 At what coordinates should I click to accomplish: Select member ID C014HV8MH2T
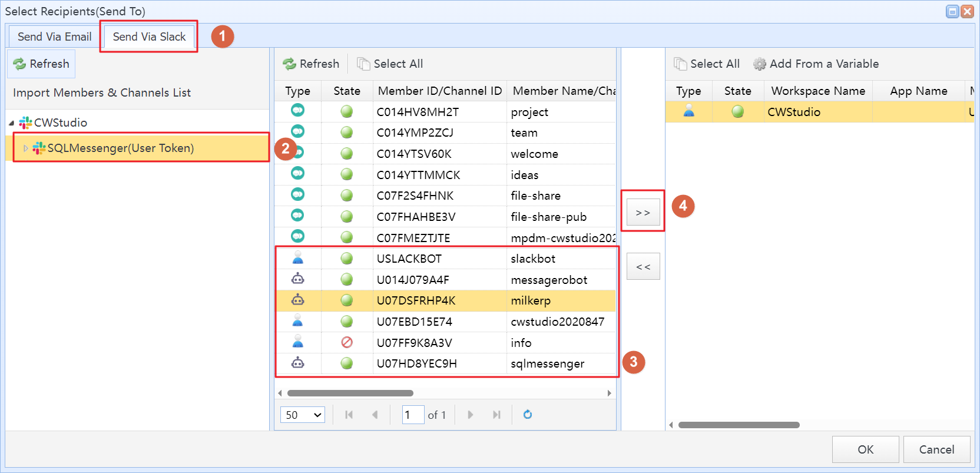tap(418, 112)
